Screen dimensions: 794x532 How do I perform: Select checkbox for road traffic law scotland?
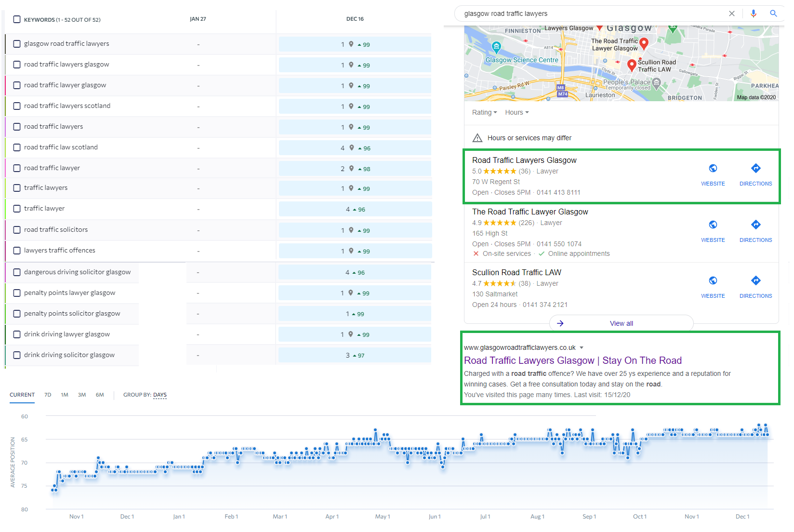17,147
